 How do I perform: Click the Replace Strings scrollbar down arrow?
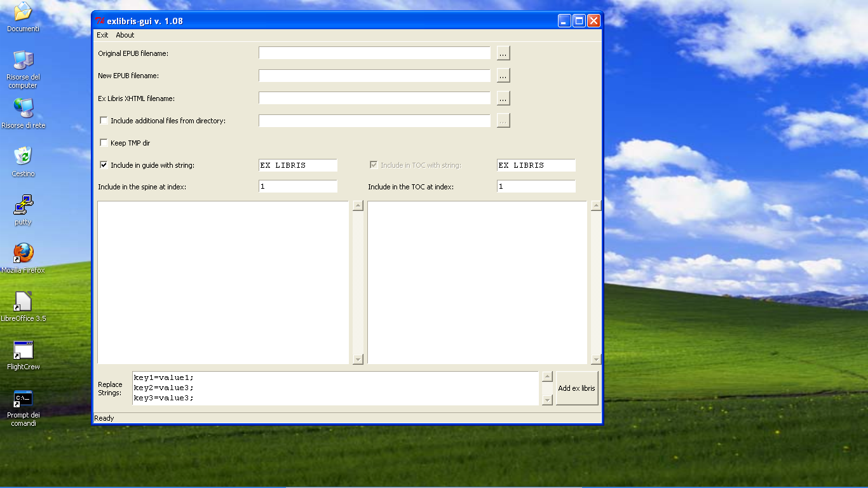[x=548, y=400]
